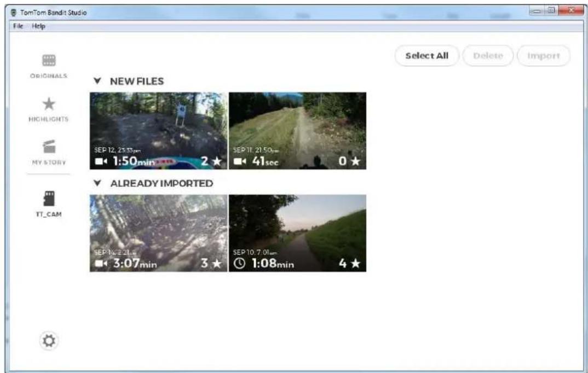Image resolution: width=588 pixels, height=373 pixels.
Task: Collapse the New Files section
Action: coord(97,81)
